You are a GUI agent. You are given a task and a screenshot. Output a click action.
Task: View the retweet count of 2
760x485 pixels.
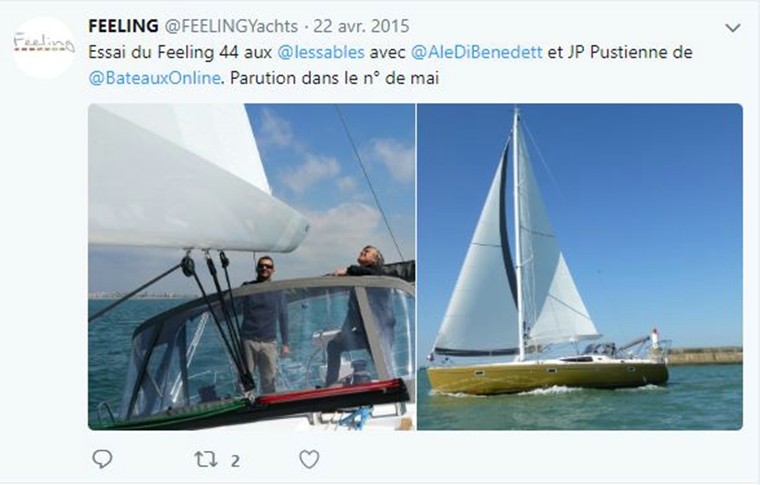coord(235,461)
